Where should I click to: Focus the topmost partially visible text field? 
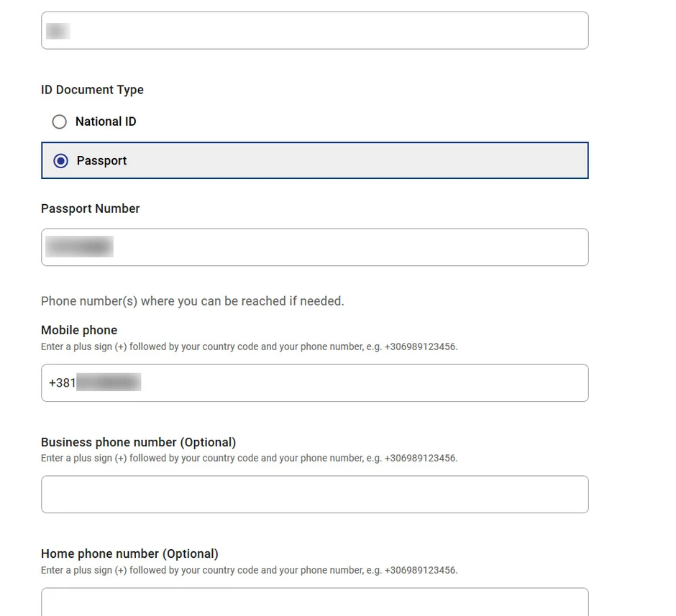(x=314, y=31)
